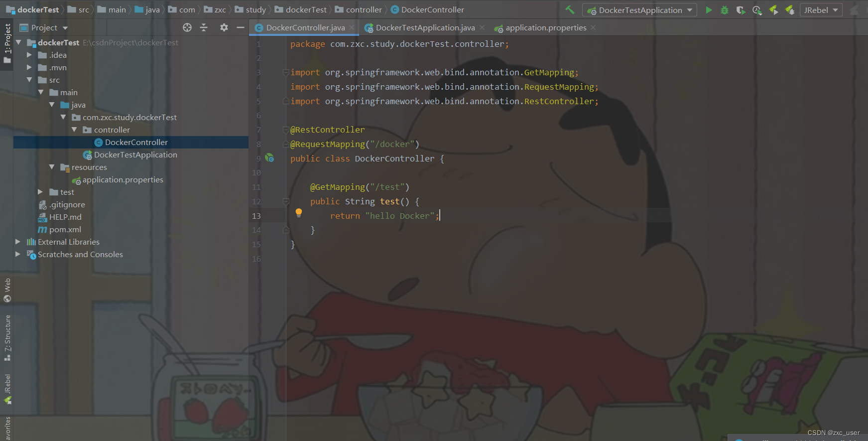Click the Build Project hammer icon
This screenshot has width=868, height=441.
click(x=570, y=9)
